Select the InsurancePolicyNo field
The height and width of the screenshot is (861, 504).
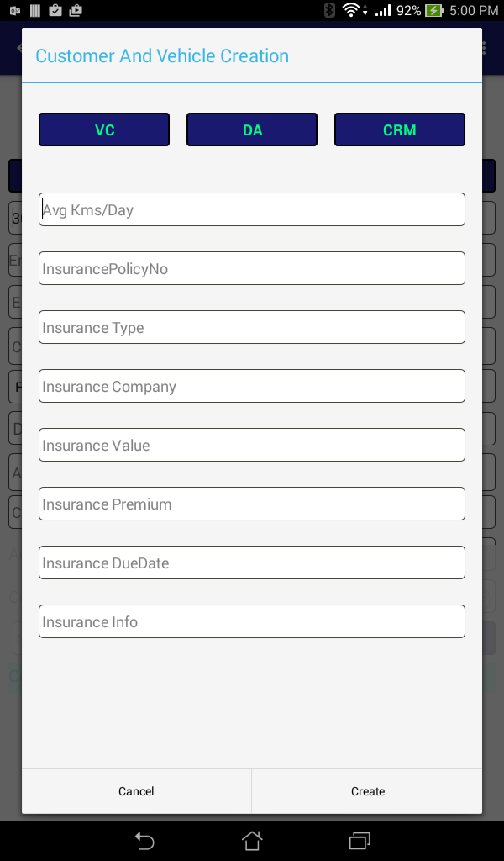click(252, 268)
